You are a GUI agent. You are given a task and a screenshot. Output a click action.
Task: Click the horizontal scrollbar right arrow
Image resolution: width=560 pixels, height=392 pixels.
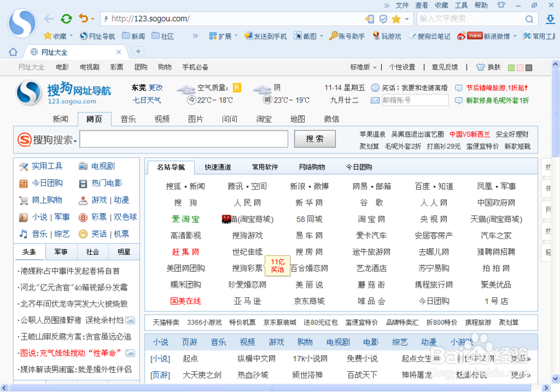(546, 388)
